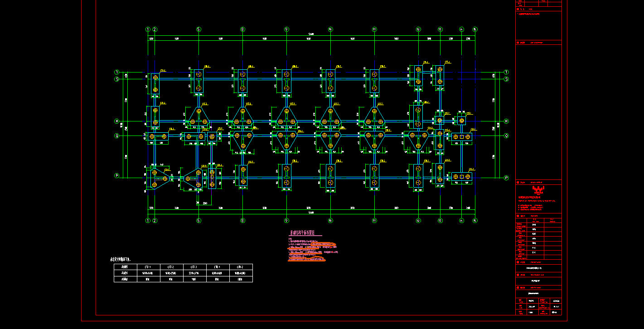Click axis bubble Q on the right side

click(506, 135)
